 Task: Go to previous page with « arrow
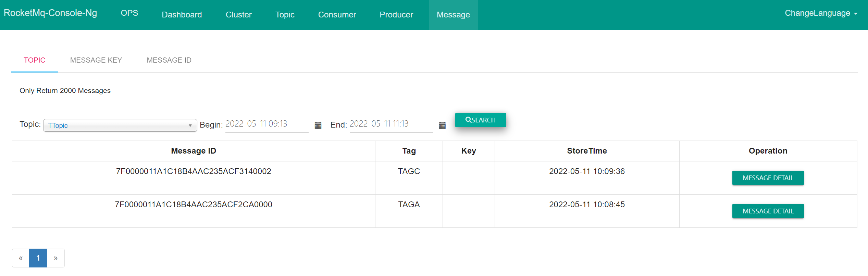(x=21, y=258)
